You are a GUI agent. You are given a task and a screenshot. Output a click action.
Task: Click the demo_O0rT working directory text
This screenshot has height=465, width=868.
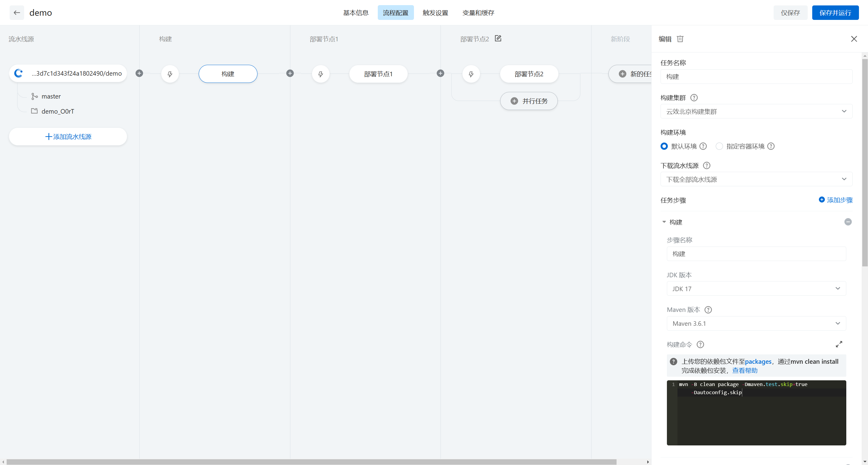click(x=58, y=111)
